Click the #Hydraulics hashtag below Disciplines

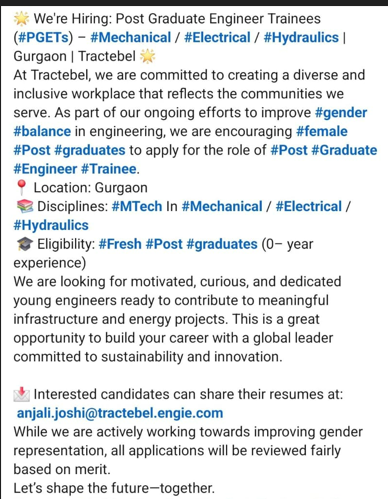point(51,226)
